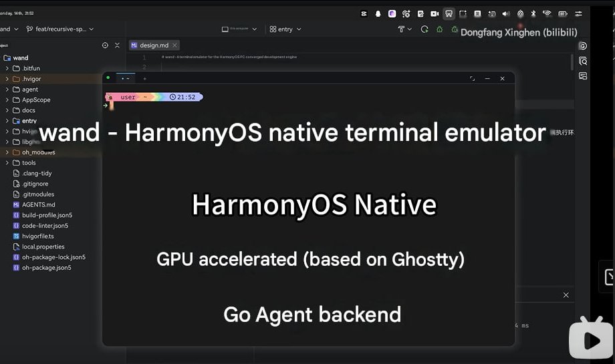Open code-linter.json5 in the tree
The width and height of the screenshot is (615, 364).
pos(45,226)
